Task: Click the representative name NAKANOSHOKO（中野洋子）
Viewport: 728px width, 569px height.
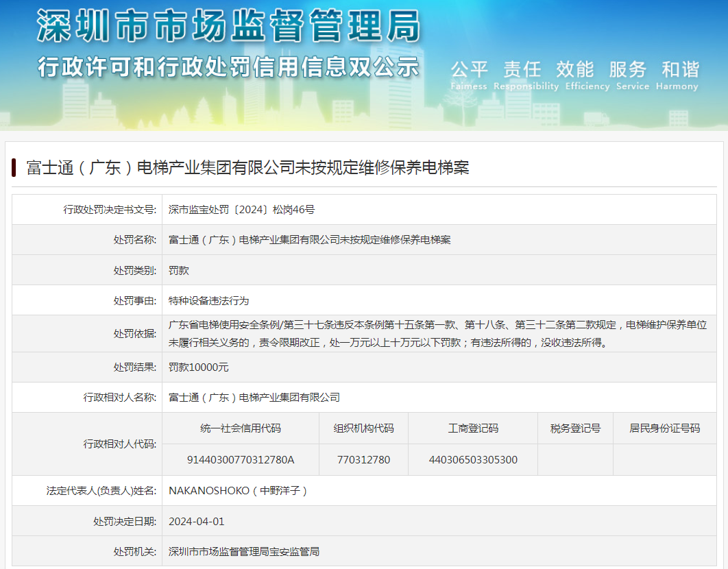Action: [238, 490]
